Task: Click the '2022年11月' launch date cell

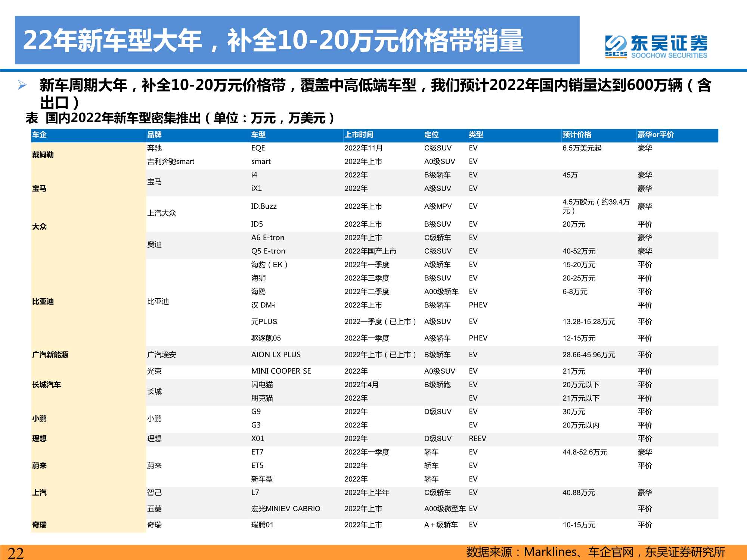Action: (363, 148)
